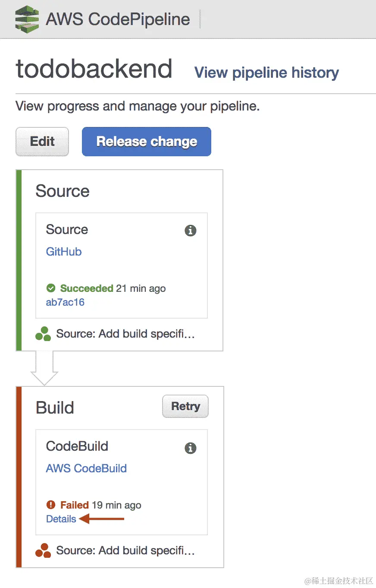Click the info icon on CodeBuild action

(x=190, y=448)
